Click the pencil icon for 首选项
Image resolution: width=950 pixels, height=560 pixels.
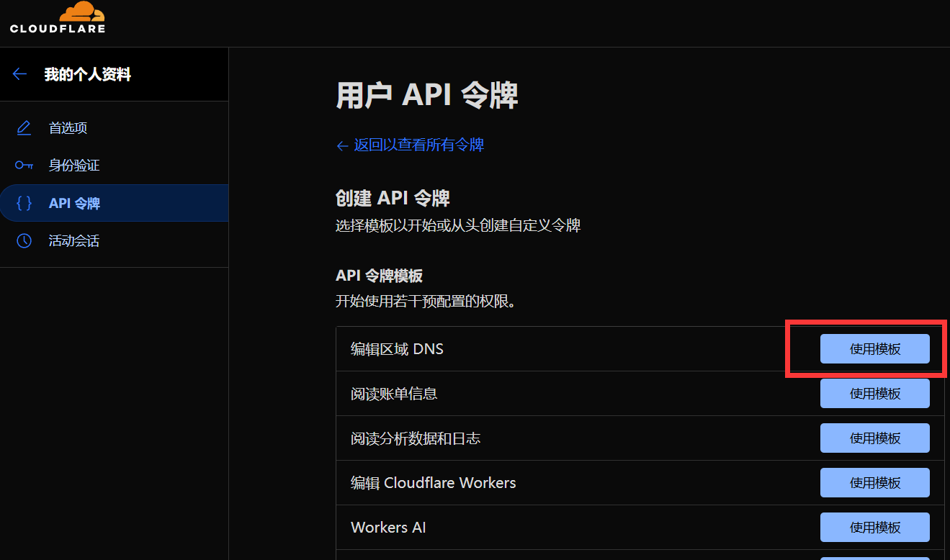tap(24, 128)
